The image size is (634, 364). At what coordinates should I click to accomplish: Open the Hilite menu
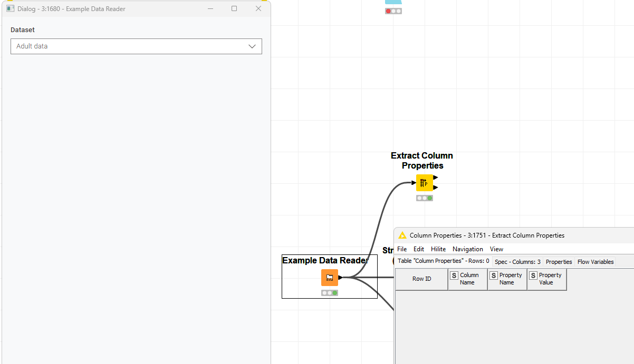coord(438,249)
